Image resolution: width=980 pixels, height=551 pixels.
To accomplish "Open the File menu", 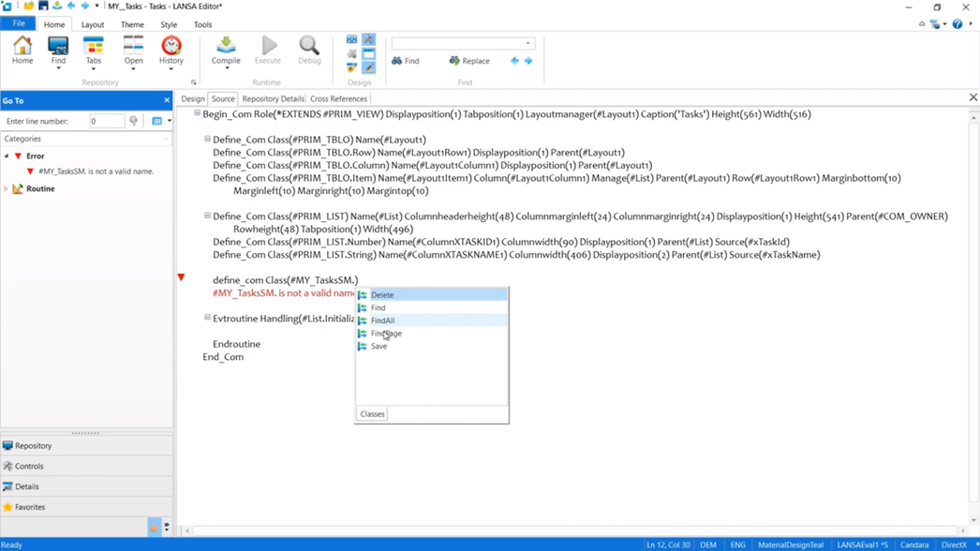I will point(19,23).
